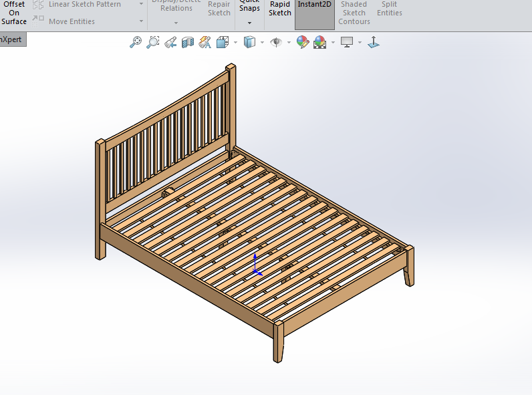Toggle Shaded Sketch Contours

354,13
